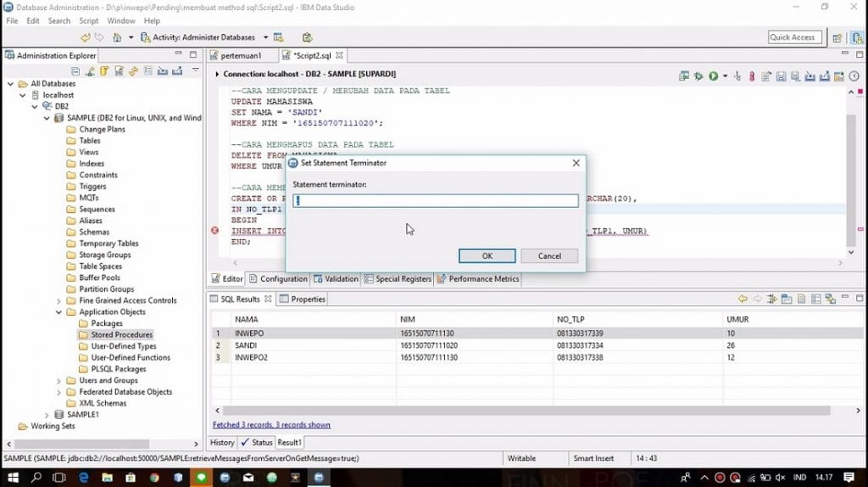The height and width of the screenshot is (487, 868).
Task: Click the green Run SQL button
Action: coord(713,76)
